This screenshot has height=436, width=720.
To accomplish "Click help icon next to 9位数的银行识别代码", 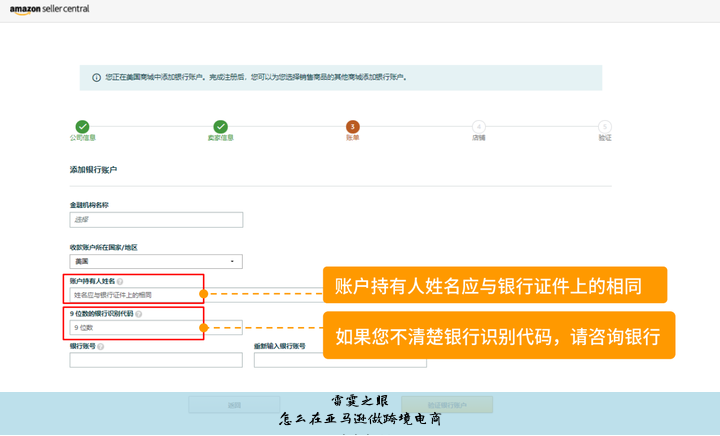I will (x=139, y=314).
